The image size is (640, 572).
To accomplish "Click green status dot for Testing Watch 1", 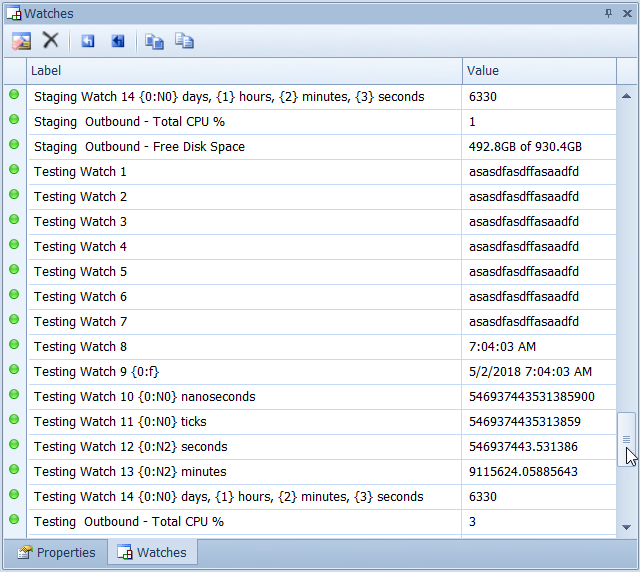I will [14, 170].
